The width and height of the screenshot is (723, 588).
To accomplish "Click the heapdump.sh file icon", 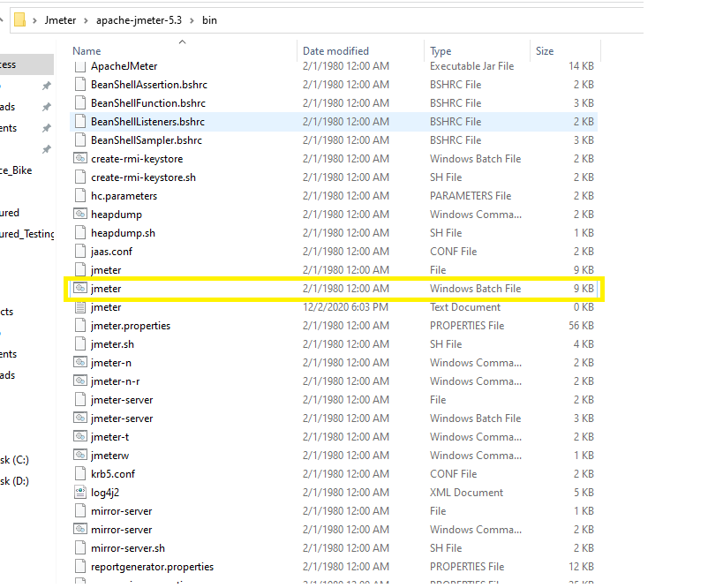I will coord(80,232).
